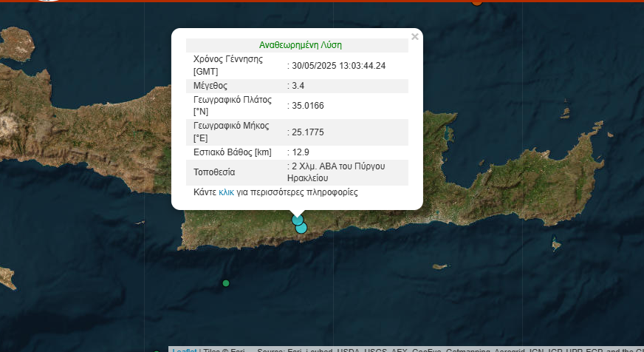This screenshot has height=352, width=644.
Task: Click the magnitude value 3.4
Action: 299,86
